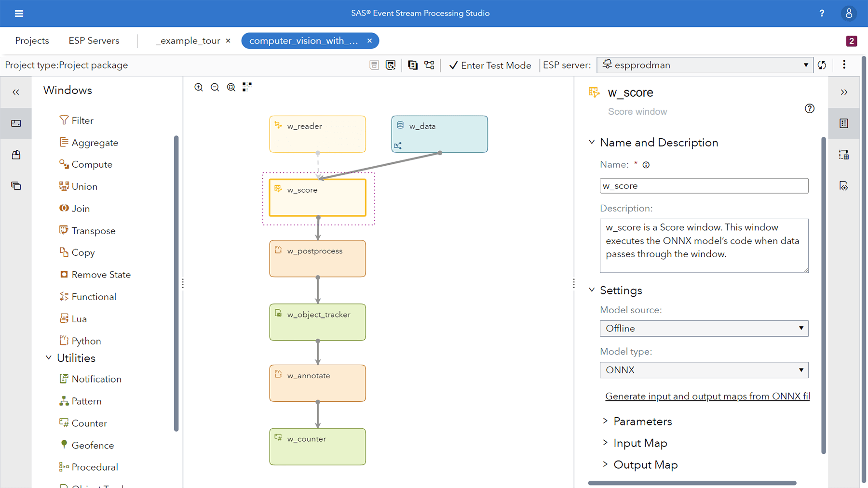
Task: Select the w_annotate node
Action: [x=317, y=383]
